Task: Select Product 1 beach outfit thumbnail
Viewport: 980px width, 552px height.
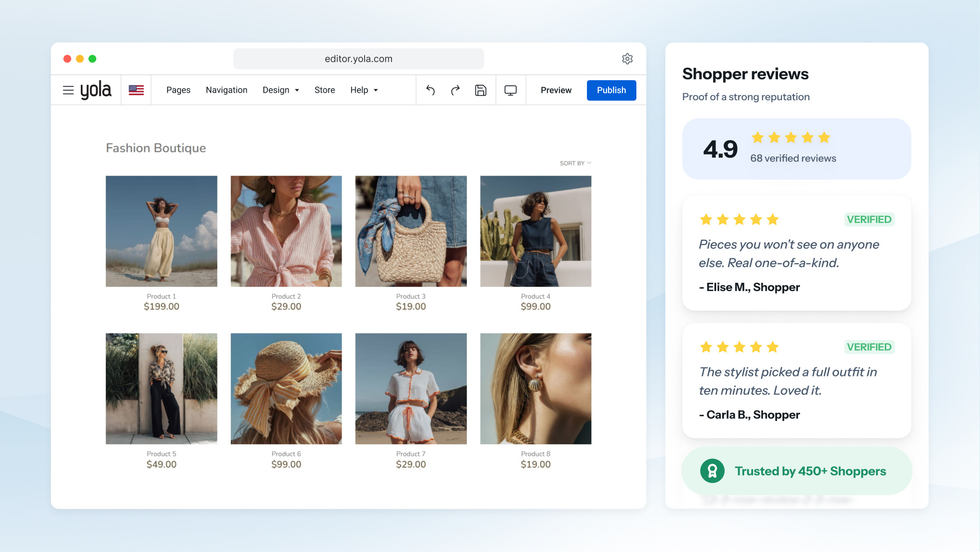Action: click(x=162, y=231)
